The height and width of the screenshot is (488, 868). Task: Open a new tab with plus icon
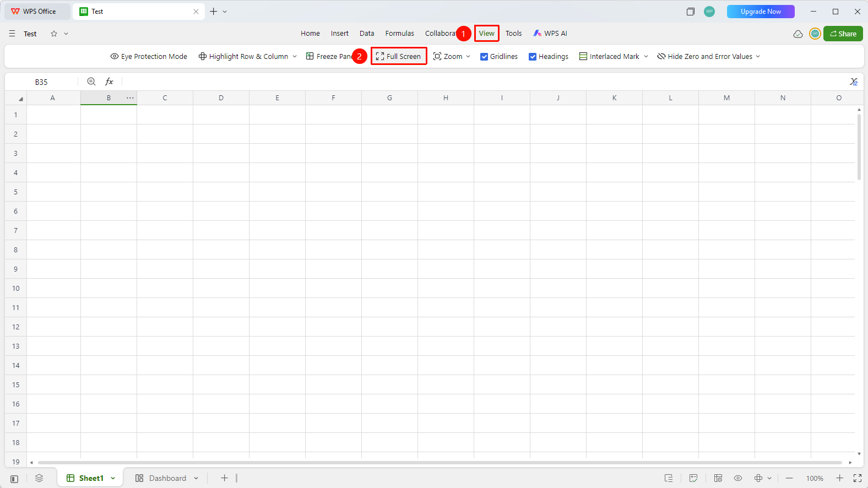[x=213, y=12]
